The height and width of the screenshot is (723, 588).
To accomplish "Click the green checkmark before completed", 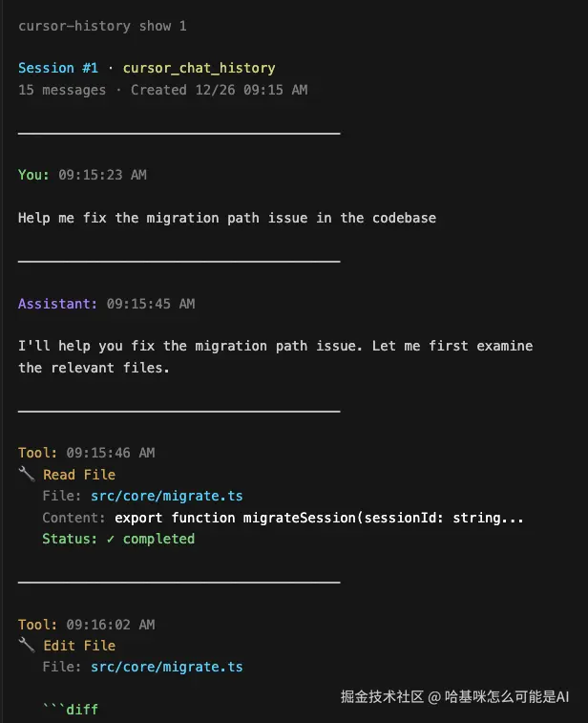I will pyautogui.click(x=111, y=539).
